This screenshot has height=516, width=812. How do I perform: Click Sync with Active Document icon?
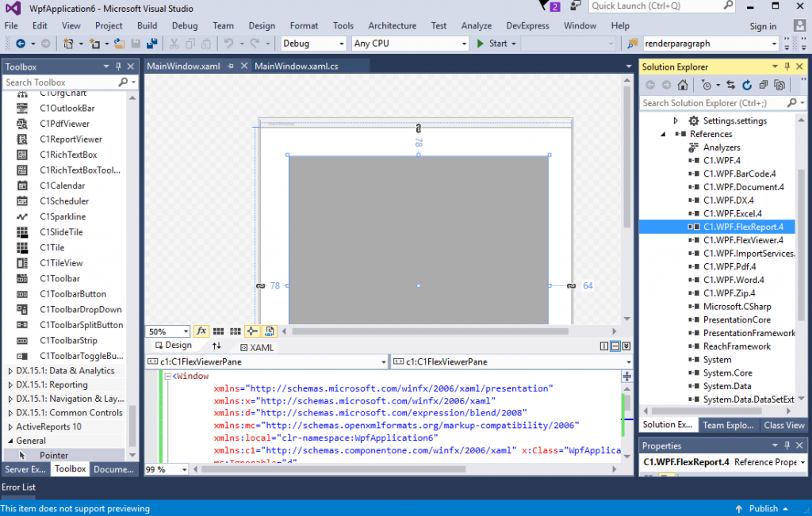[x=730, y=85]
